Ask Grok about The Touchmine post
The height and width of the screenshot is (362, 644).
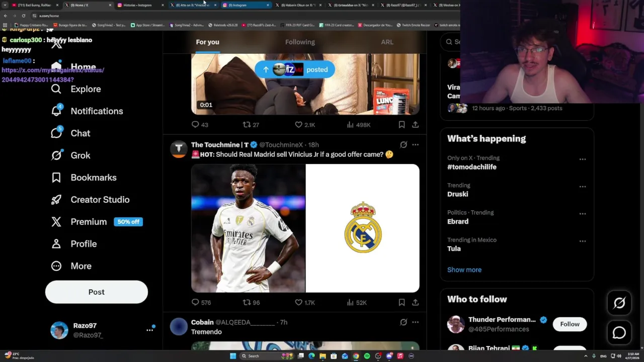(x=404, y=145)
